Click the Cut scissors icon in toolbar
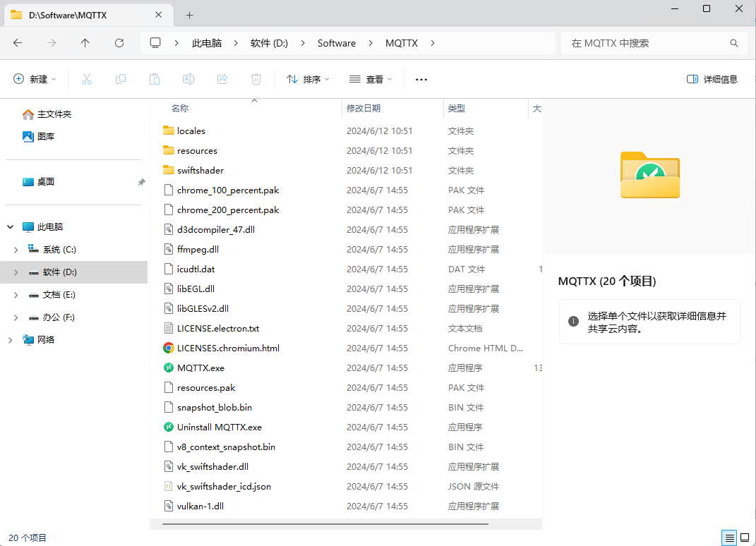The image size is (756, 546). coord(87,79)
